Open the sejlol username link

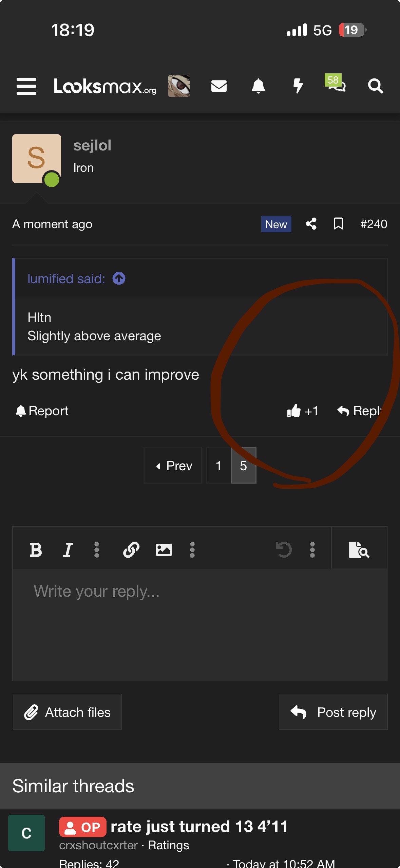pos(92,145)
